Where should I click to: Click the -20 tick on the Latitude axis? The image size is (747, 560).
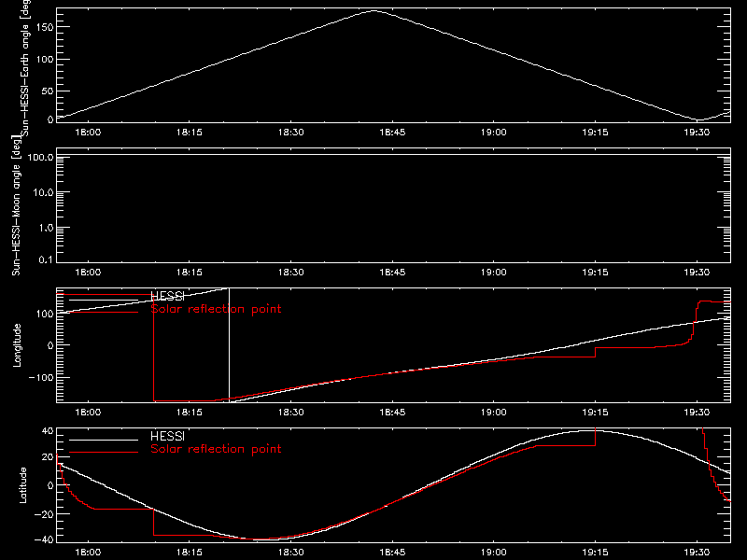pyautogui.click(x=43, y=514)
